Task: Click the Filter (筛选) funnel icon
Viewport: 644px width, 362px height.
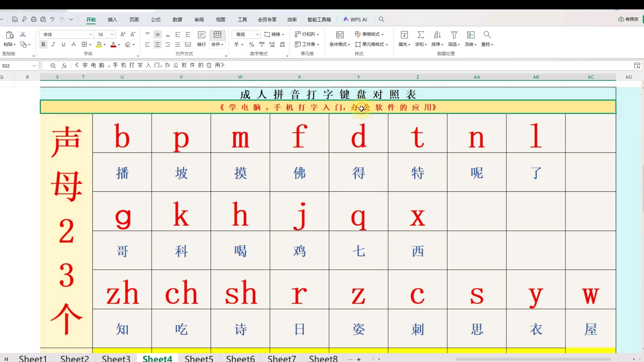Action: pyautogui.click(x=454, y=35)
